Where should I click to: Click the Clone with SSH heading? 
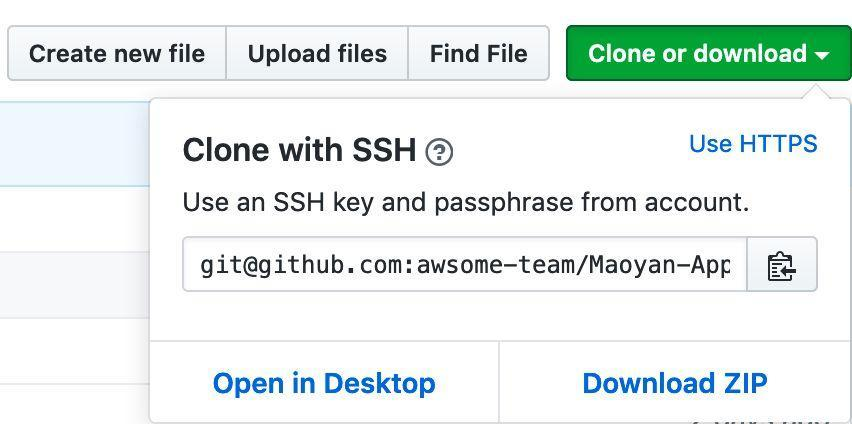point(299,150)
